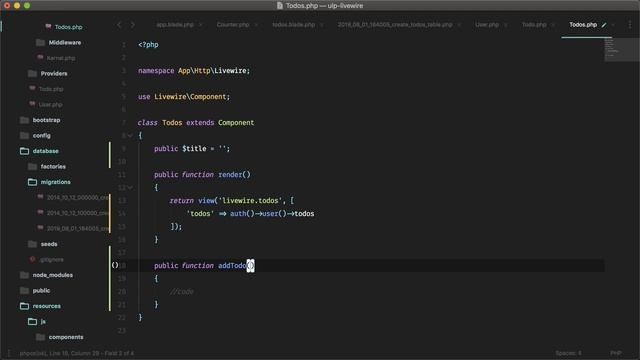Change indentation via Spaces: 4 in status bar
The width and height of the screenshot is (640, 360).
tap(568, 353)
